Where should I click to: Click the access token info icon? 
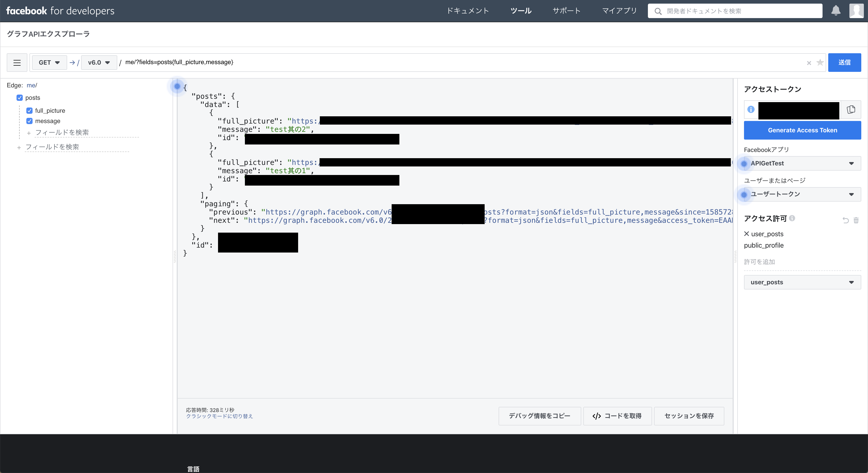[751, 109]
